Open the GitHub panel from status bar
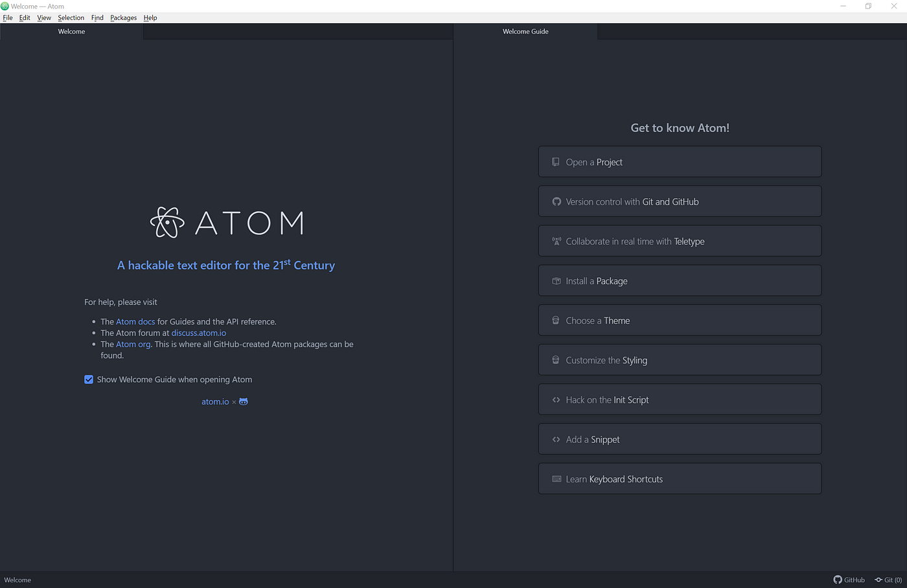 pos(849,580)
